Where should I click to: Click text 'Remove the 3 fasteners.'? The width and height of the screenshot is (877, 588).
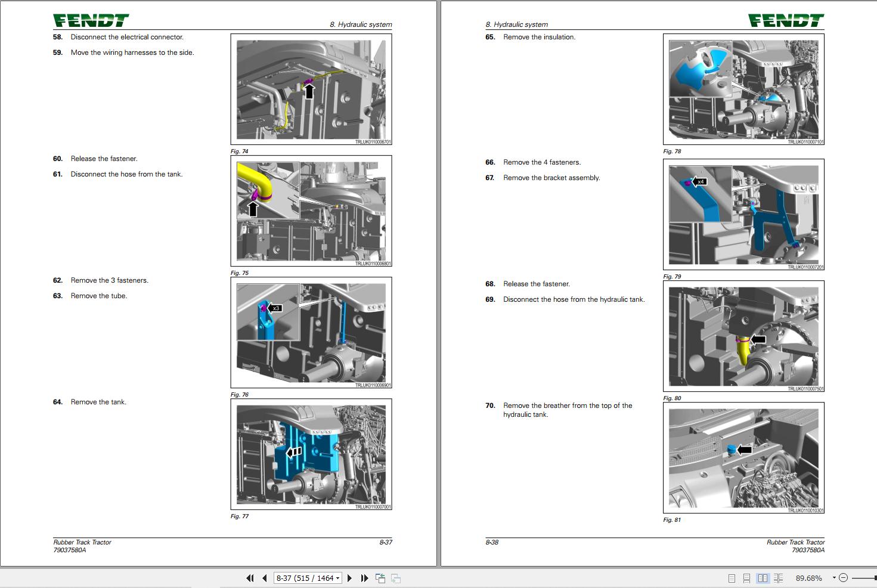click(110, 280)
